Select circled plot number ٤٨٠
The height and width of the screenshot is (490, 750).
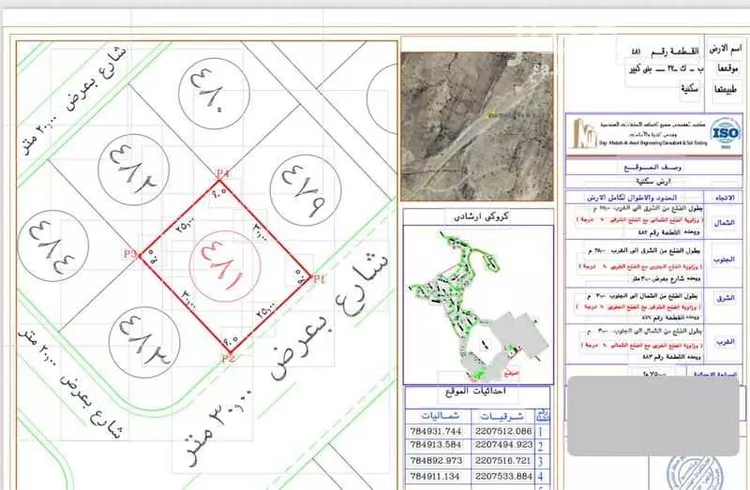214,93
